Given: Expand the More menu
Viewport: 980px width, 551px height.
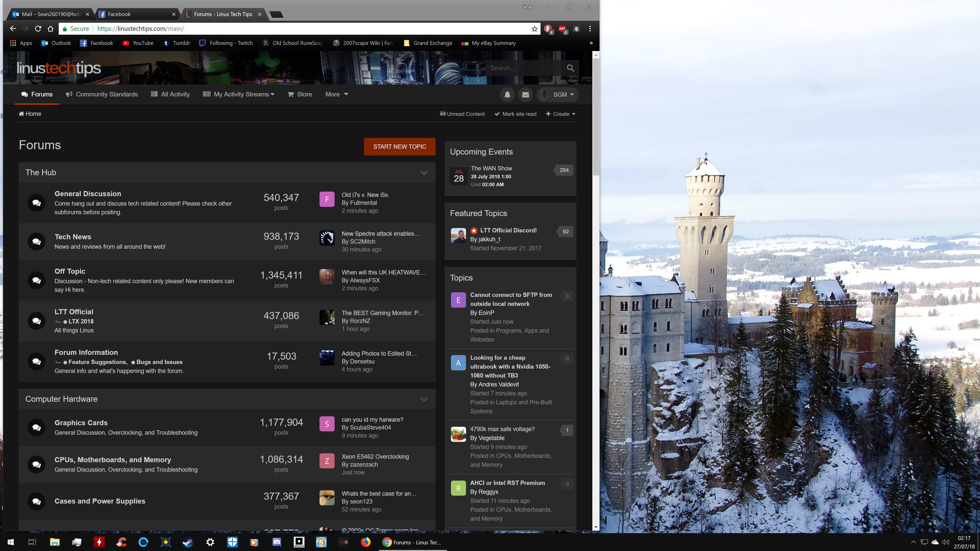Looking at the screenshot, I should pos(337,94).
